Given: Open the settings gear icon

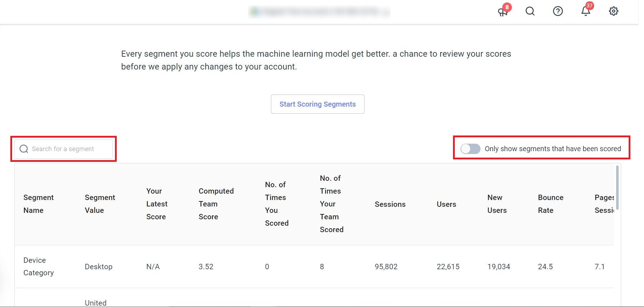Looking at the screenshot, I should [x=613, y=11].
